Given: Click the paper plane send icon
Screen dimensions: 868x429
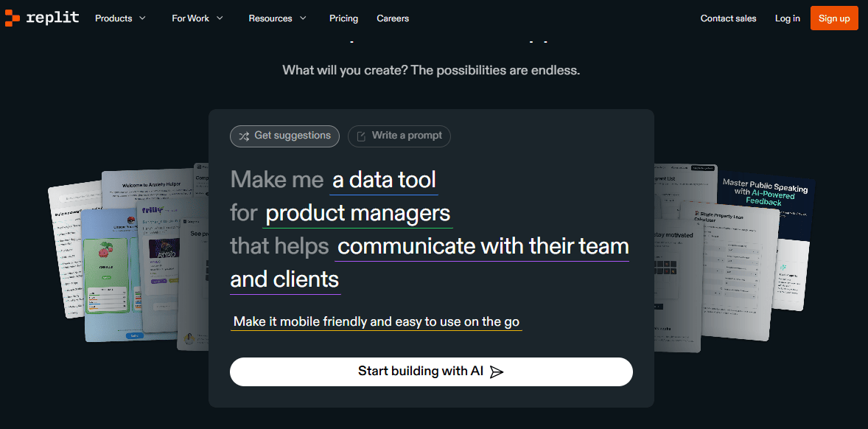Looking at the screenshot, I should (x=497, y=372).
